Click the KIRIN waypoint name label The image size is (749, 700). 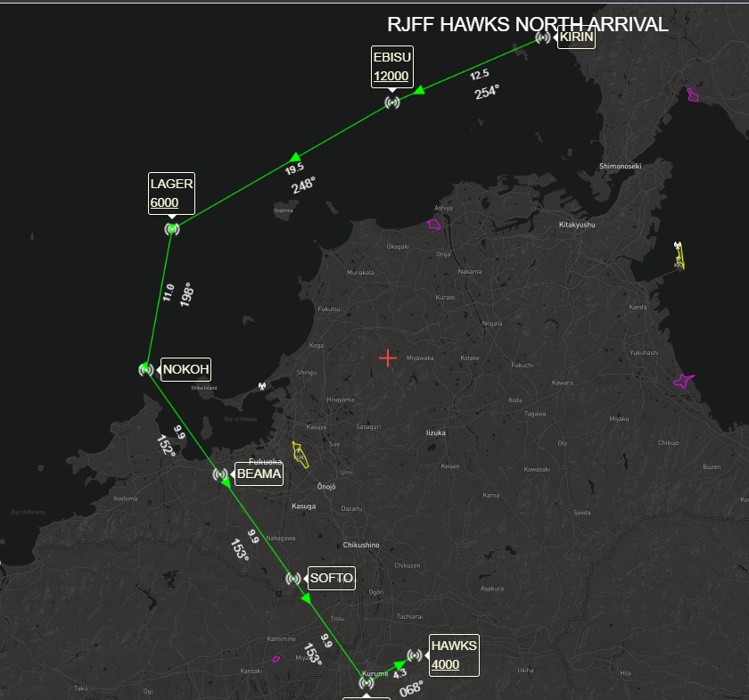coord(577,37)
